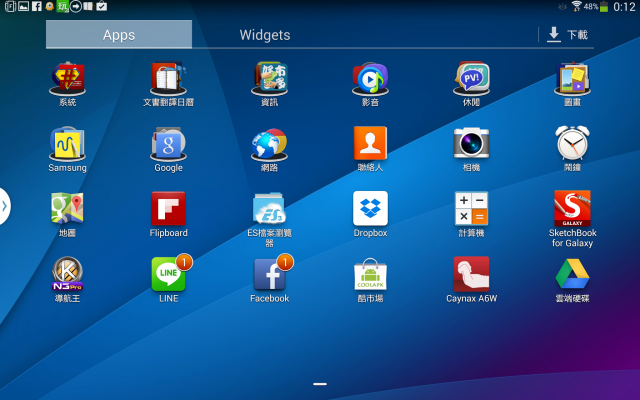Tap the Facebook notification icon in status bar
The image size is (640, 400).
tap(37, 6)
